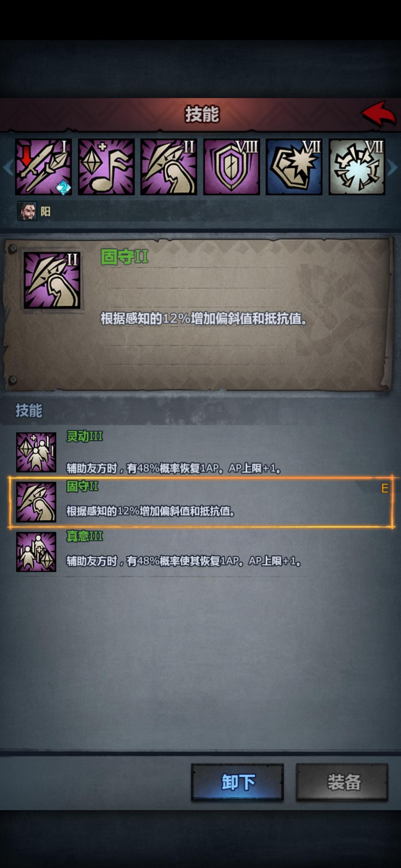Select the shield VIII skill slot

(x=231, y=167)
